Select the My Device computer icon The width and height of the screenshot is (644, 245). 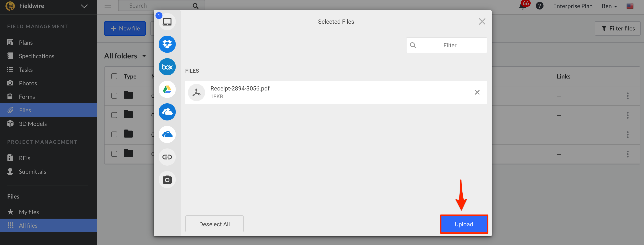167,22
